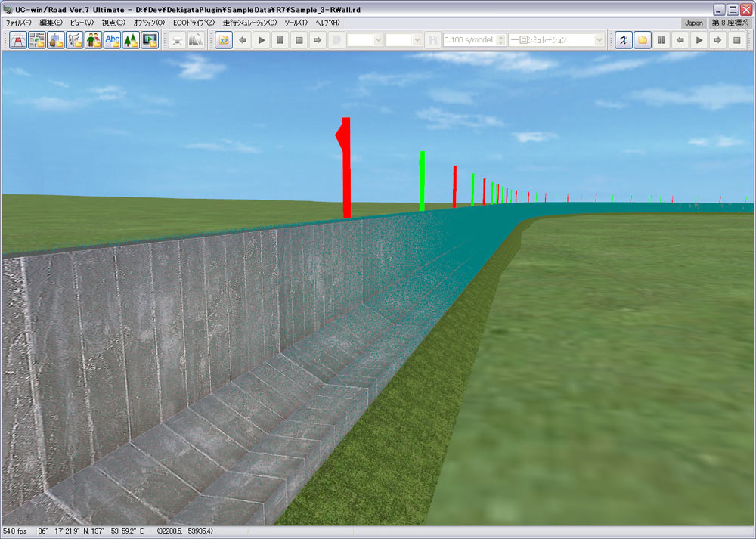Adjust the s/model spinner arrows
The height and width of the screenshot is (539, 756).
[501, 40]
